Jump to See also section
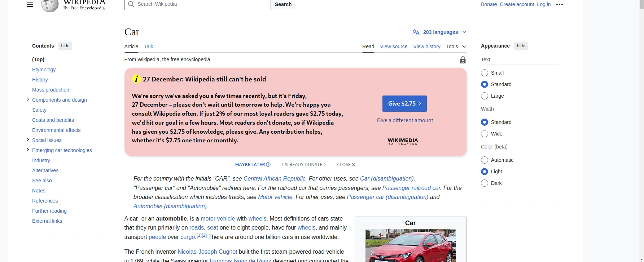The height and width of the screenshot is (262, 644). pyautogui.click(x=42, y=181)
